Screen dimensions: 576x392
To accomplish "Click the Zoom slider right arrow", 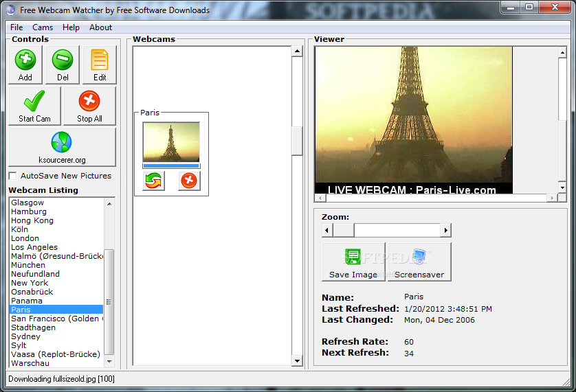I will tap(445, 231).
